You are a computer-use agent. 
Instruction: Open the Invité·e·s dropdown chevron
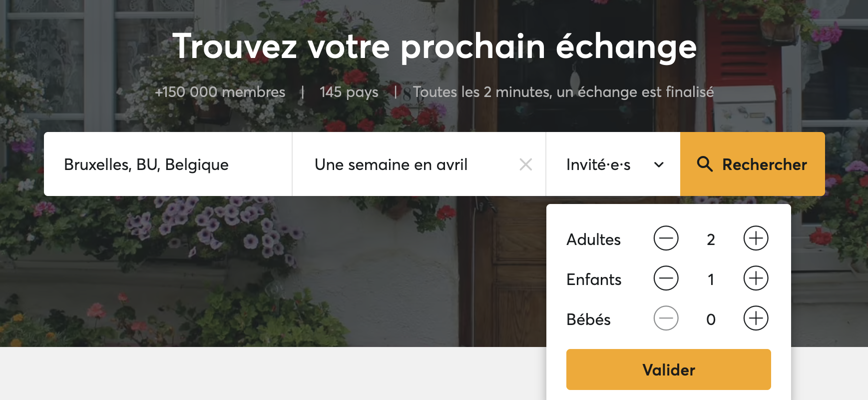(x=659, y=164)
